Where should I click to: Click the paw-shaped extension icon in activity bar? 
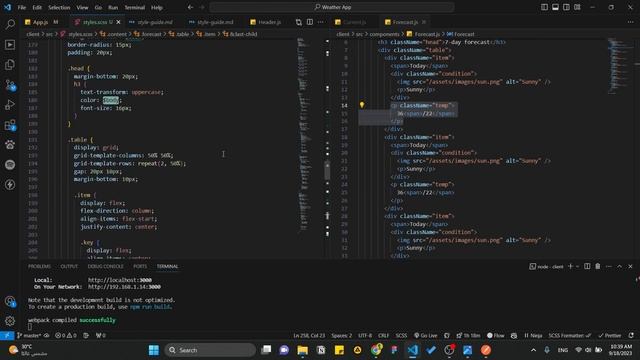tap(10, 145)
